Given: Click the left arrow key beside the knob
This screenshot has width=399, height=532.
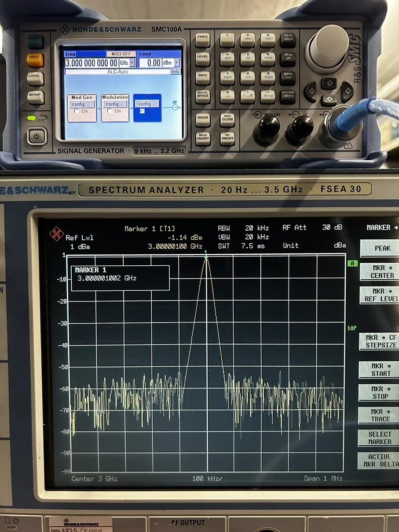Looking at the screenshot, I should (x=311, y=92).
